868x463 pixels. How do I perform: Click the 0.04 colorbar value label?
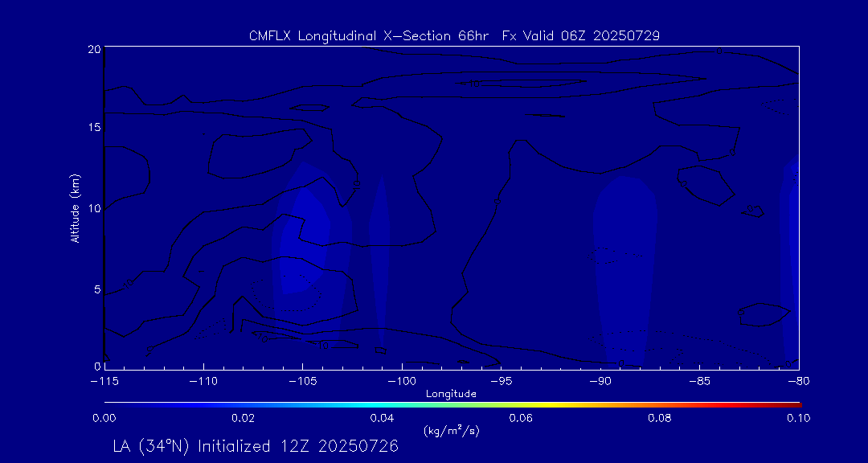382,418
